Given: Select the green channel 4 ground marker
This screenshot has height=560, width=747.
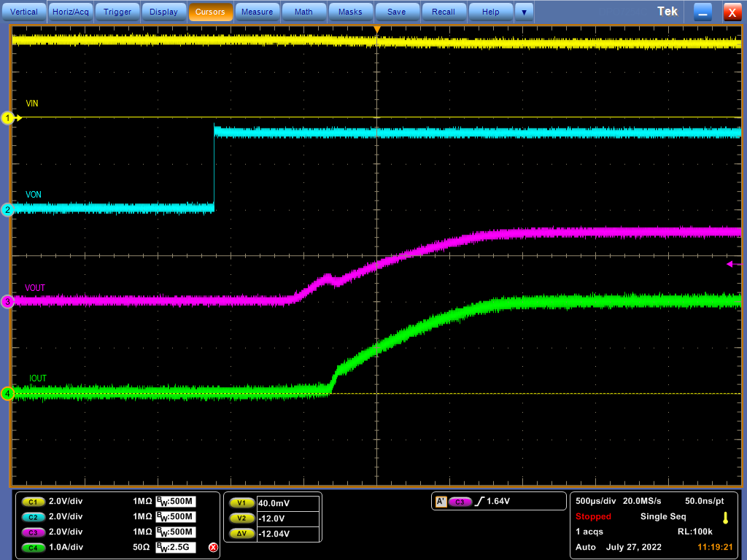Looking at the screenshot, I should pyautogui.click(x=8, y=394).
